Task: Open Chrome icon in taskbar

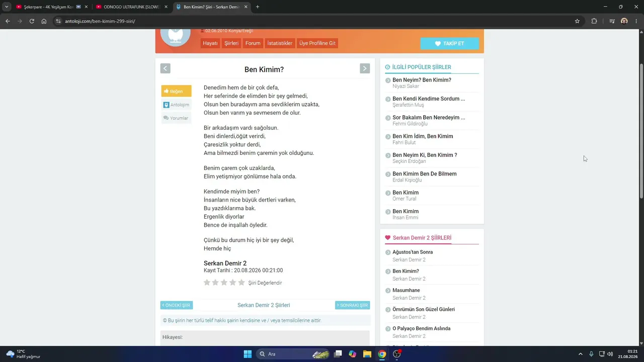Action: click(x=382, y=354)
